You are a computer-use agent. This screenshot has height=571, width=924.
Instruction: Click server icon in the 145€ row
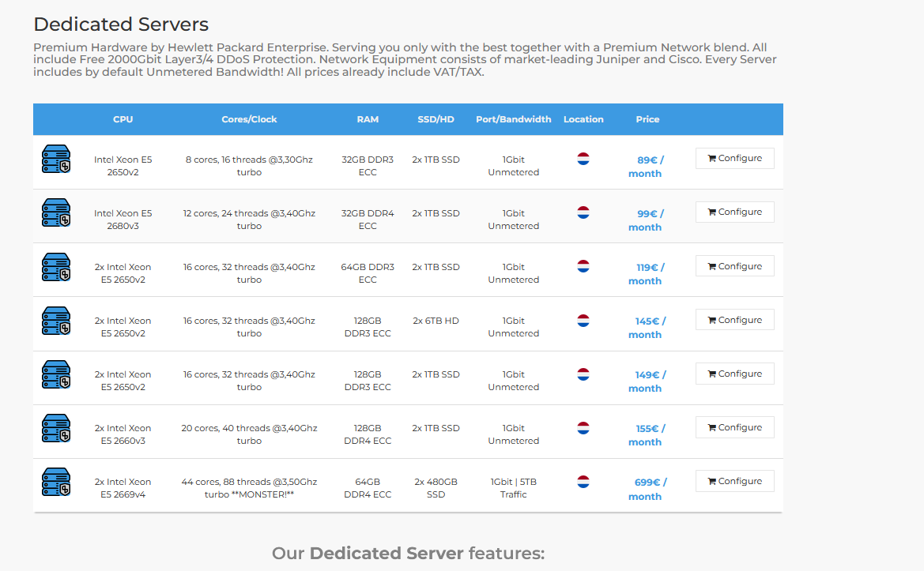coord(56,321)
